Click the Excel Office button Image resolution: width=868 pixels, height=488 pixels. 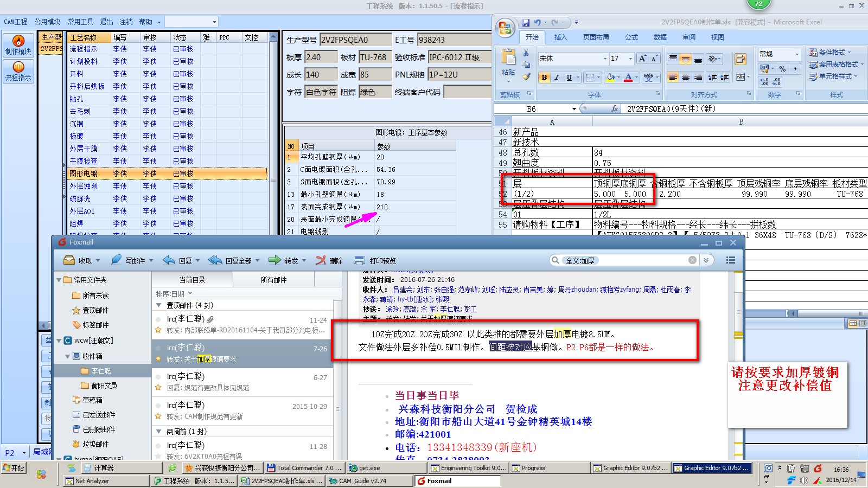pos(505,28)
